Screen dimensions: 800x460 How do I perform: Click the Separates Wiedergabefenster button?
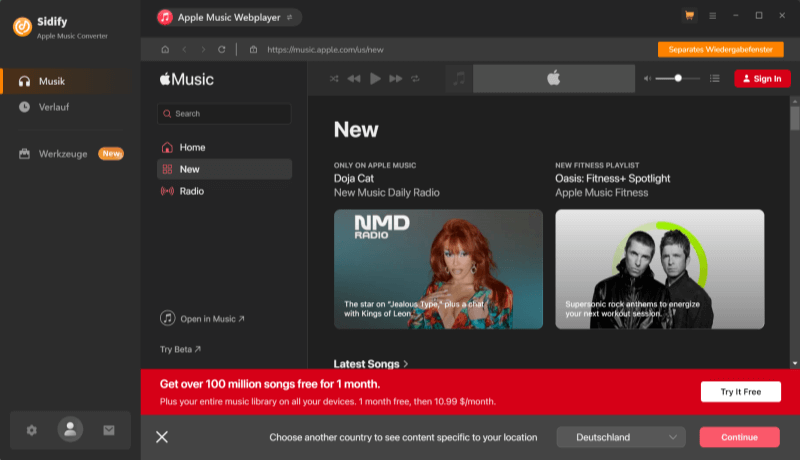click(720, 49)
